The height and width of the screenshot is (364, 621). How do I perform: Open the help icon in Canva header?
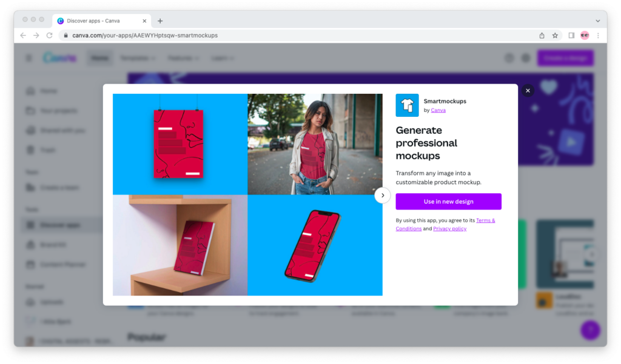click(x=509, y=58)
